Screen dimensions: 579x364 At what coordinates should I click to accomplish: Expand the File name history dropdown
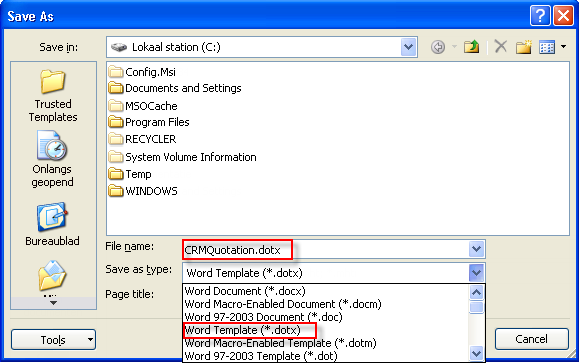tap(476, 249)
